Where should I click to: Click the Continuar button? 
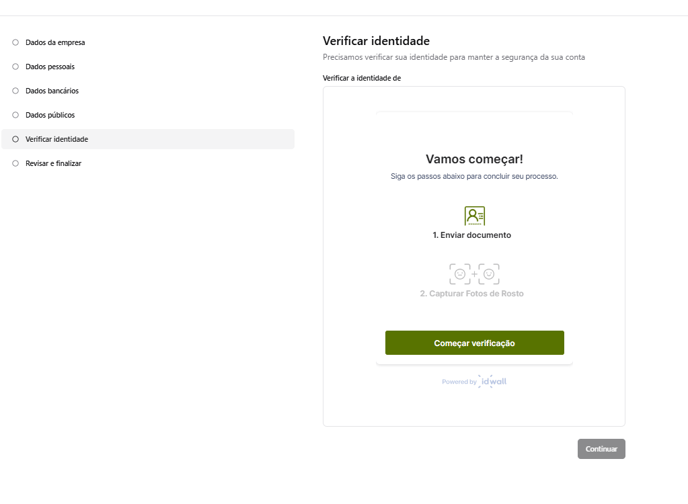coord(601,449)
